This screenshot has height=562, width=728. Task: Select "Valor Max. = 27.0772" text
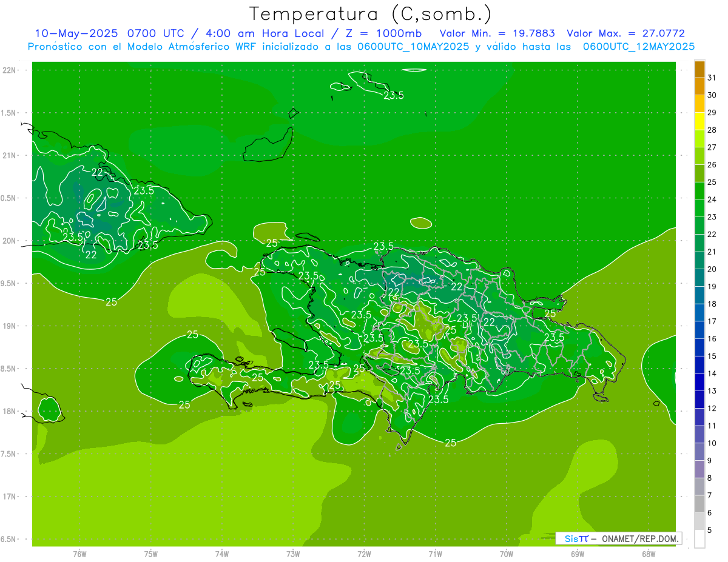pos(626,33)
